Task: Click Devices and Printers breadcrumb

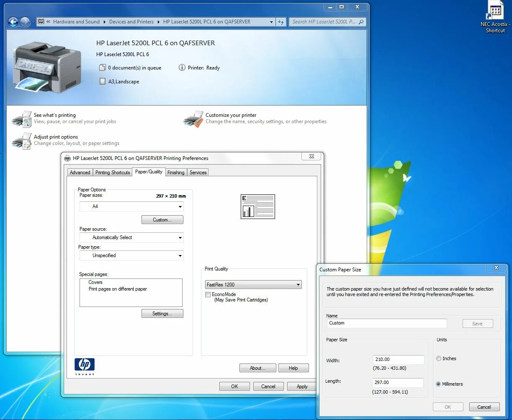Action: [x=131, y=22]
